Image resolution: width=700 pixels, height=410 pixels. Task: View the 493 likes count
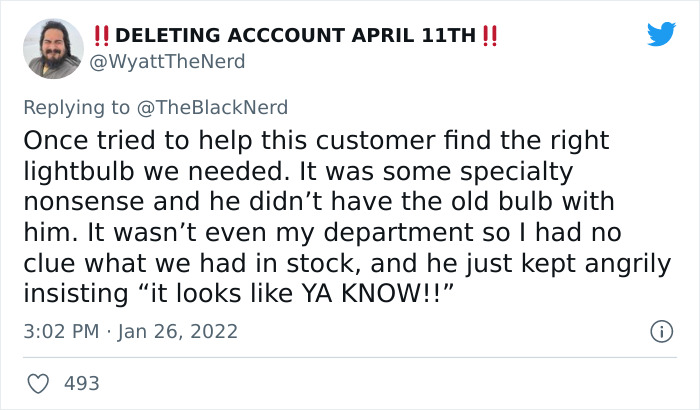[82, 384]
